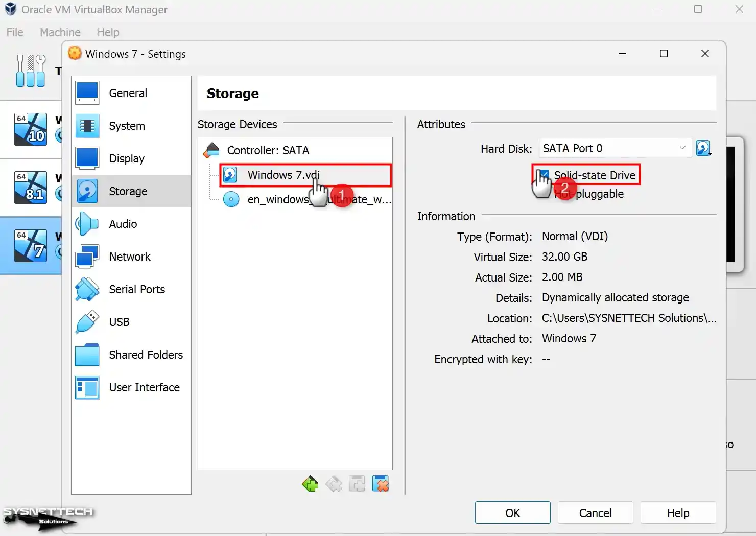Viewport: 756px width, 536px height.
Task: Maximize the Windows 7 Settings dialog
Action: tap(664, 54)
